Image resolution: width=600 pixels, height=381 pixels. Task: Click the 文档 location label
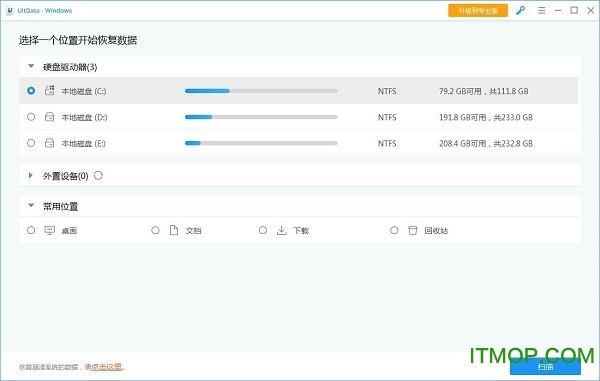pos(194,231)
